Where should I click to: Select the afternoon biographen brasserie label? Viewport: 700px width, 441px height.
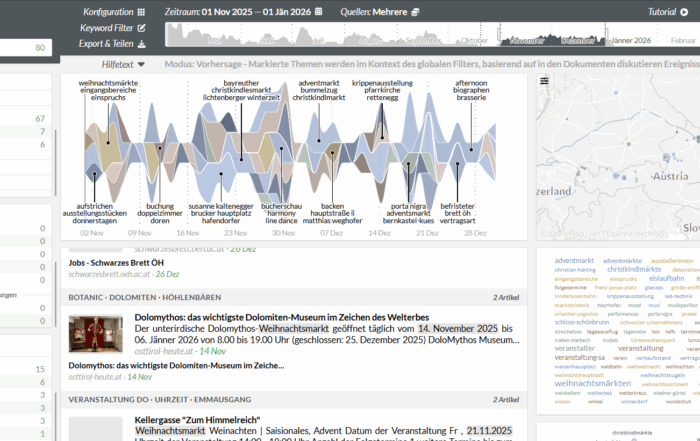coord(471,90)
